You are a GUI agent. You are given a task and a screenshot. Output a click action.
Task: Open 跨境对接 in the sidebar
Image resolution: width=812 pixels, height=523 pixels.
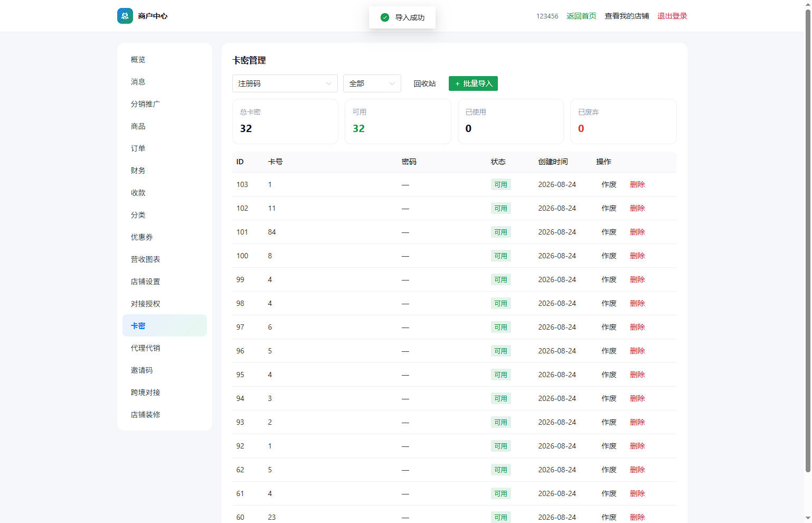(165, 393)
